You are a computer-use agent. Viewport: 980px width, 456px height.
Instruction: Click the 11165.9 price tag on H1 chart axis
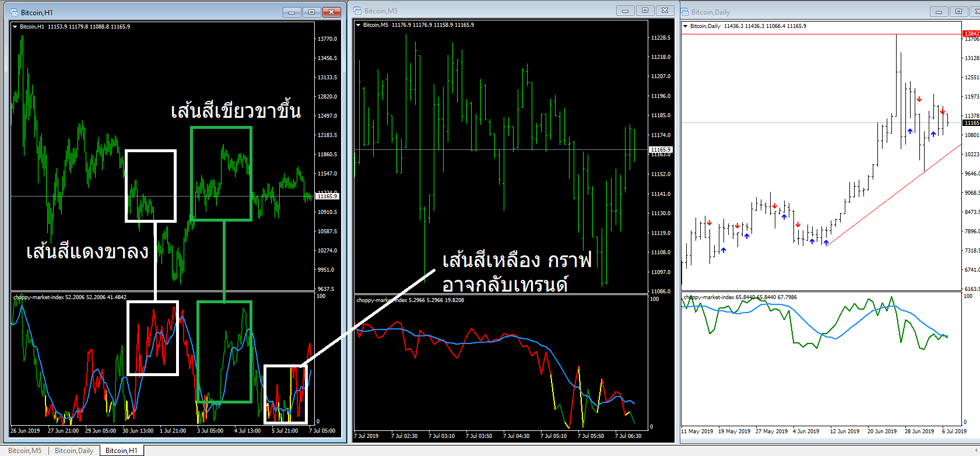(x=327, y=196)
